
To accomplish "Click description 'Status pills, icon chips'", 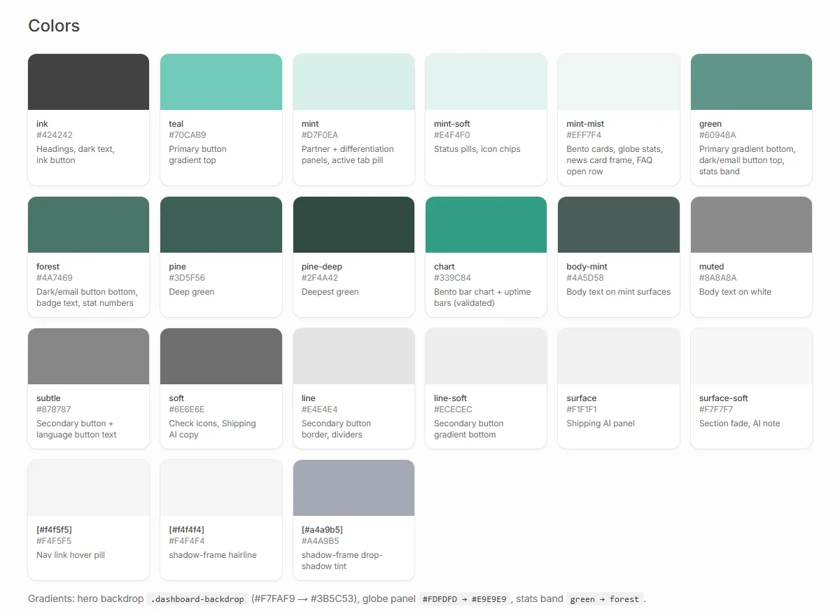I will point(477,149).
